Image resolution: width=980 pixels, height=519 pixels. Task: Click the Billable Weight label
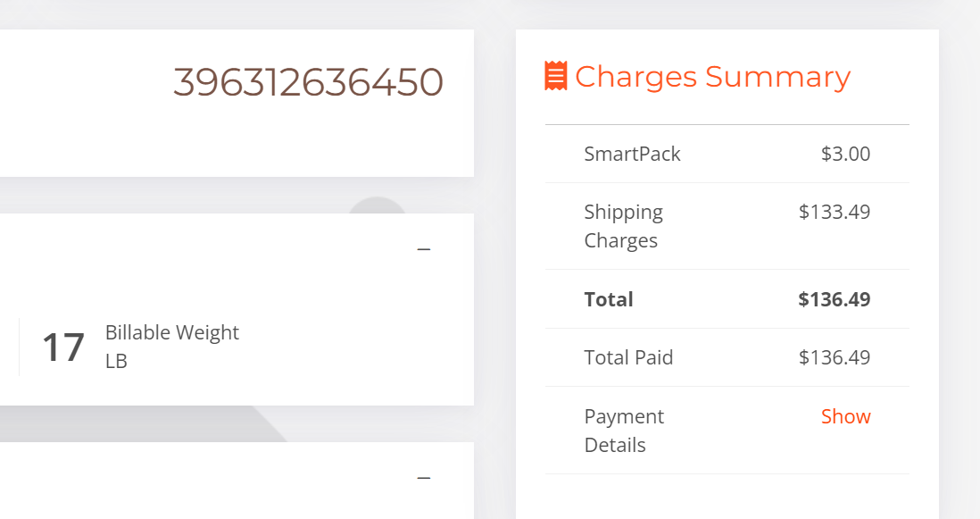click(x=172, y=332)
